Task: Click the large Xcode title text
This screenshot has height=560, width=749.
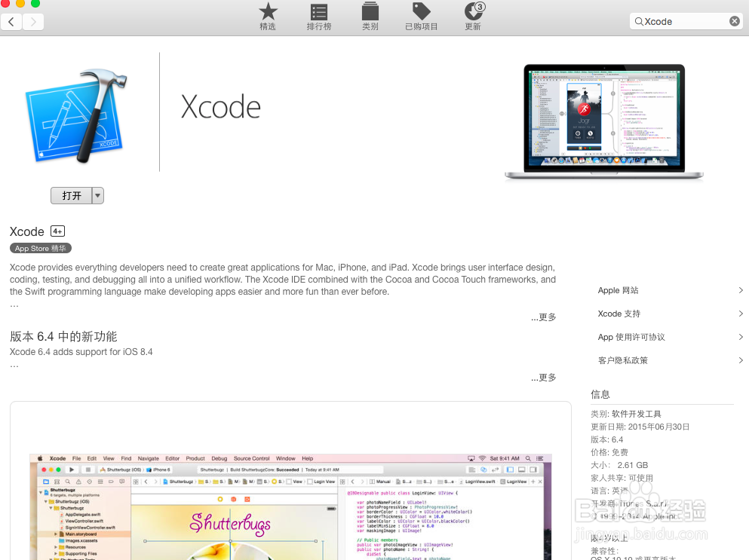Action: [221, 106]
